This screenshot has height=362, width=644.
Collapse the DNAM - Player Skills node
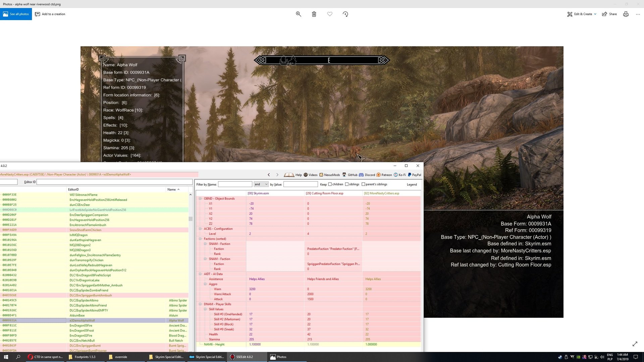click(200, 304)
